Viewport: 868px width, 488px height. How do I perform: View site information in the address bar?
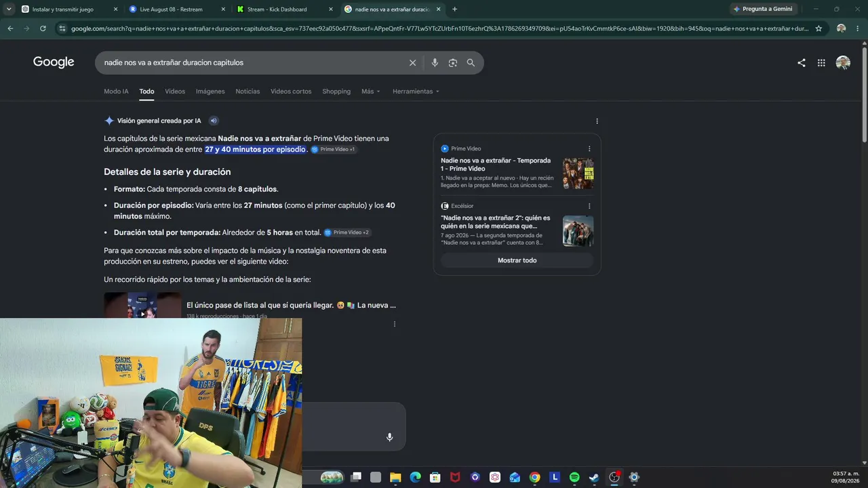click(x=62, y=28)
